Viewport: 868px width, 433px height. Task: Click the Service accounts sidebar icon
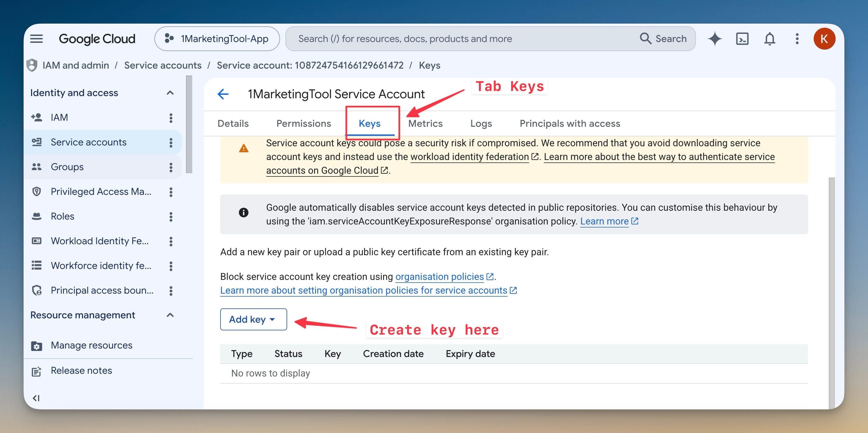point(36,142)
